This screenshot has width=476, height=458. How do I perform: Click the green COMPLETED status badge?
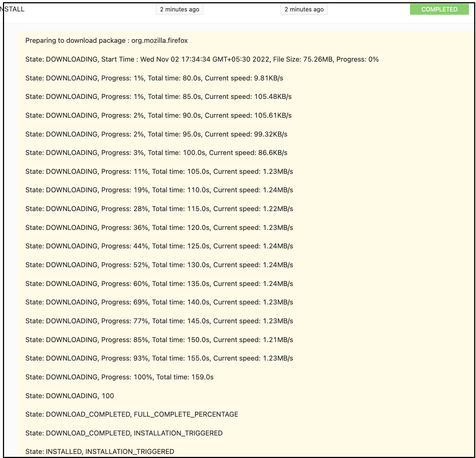(x=439, y=10)
